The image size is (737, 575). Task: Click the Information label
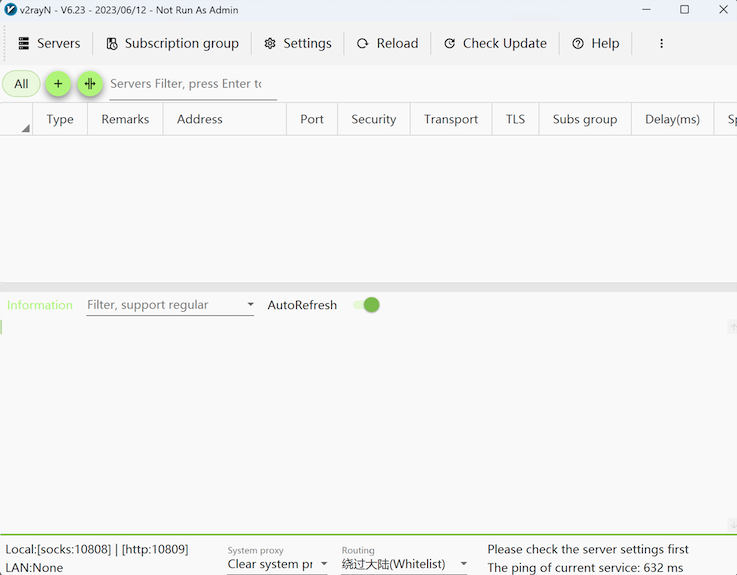[x=40, y=305]
